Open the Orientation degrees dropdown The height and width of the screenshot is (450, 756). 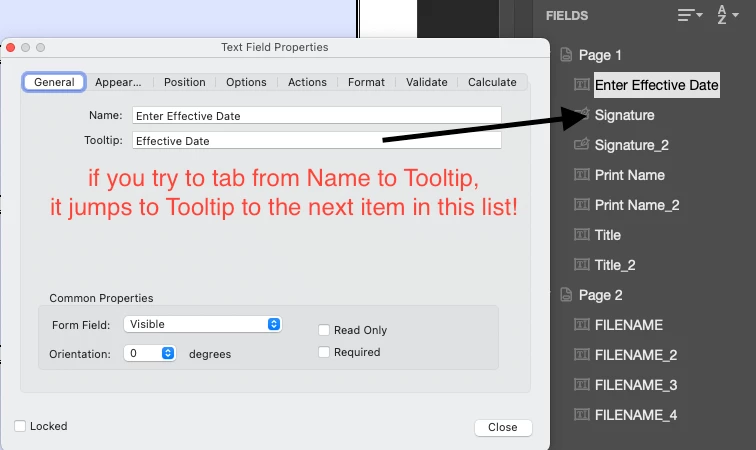(149, 354)
